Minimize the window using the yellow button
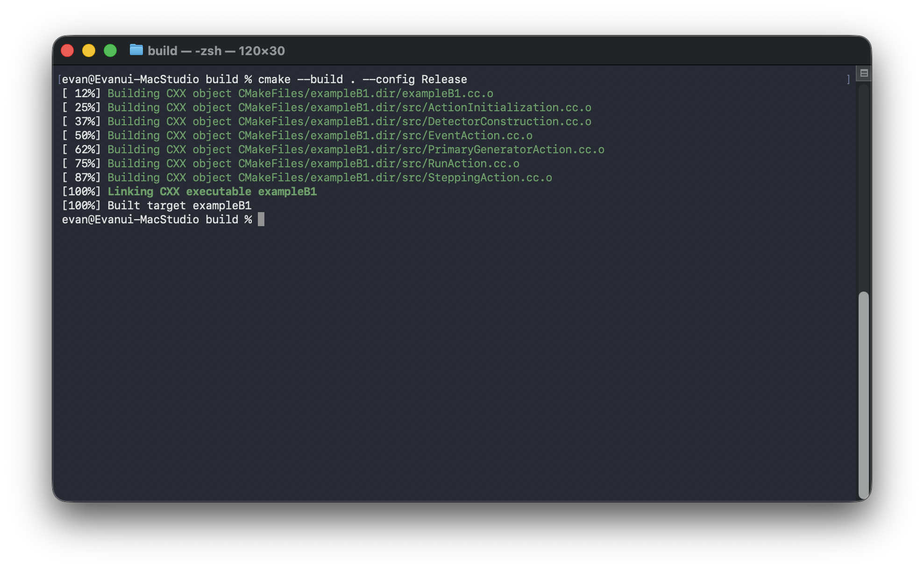This screenshot has width=924, height=571. (x=89, y=50)
